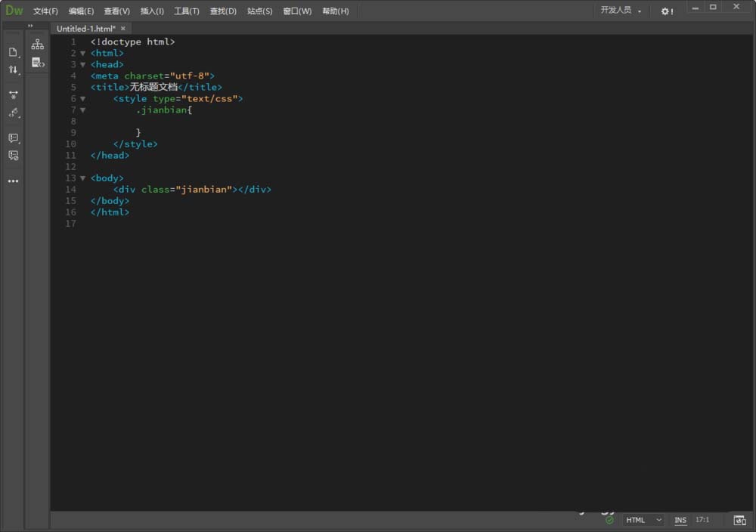This screenshot has width=756, height=532.
Task: Open the File Management up-down arrows icon
Action: pyautogui.click(x=13, y=70)
